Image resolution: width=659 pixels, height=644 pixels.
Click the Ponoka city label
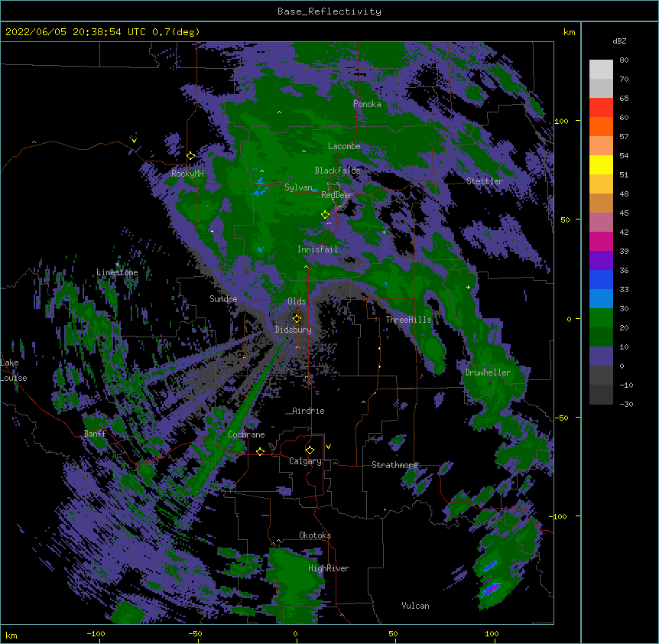coord(367,104)
